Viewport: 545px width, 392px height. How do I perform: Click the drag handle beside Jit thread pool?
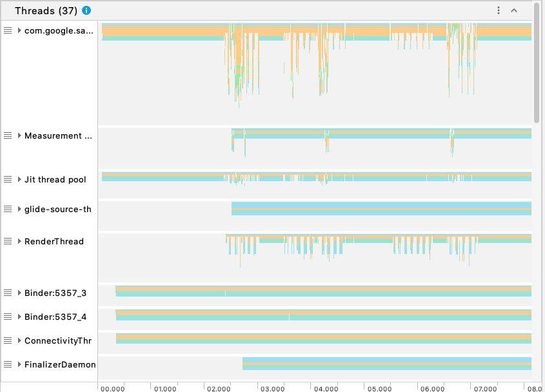point(6,179)
